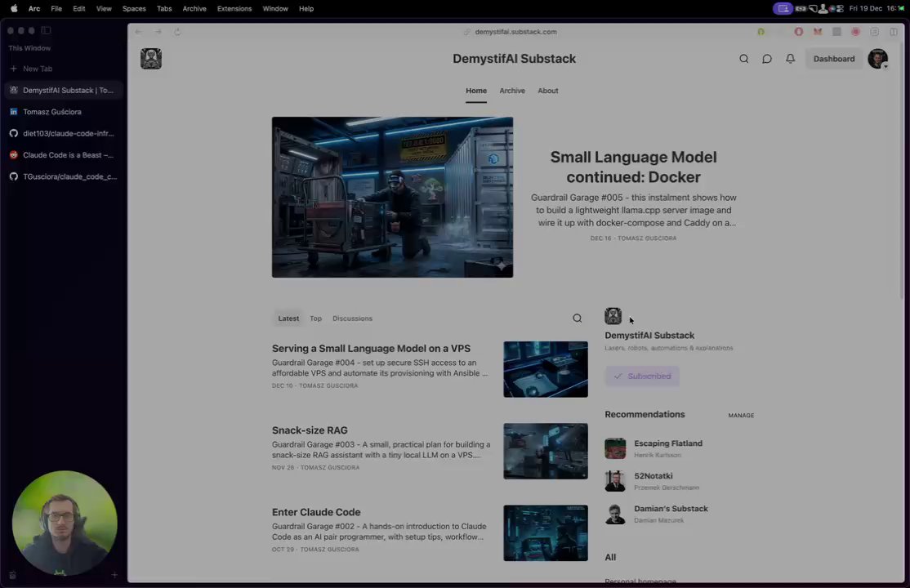This screenshot has width=910, height=588.
Task: Go back with the browser back arrow
Action: (x=138, y=32)
